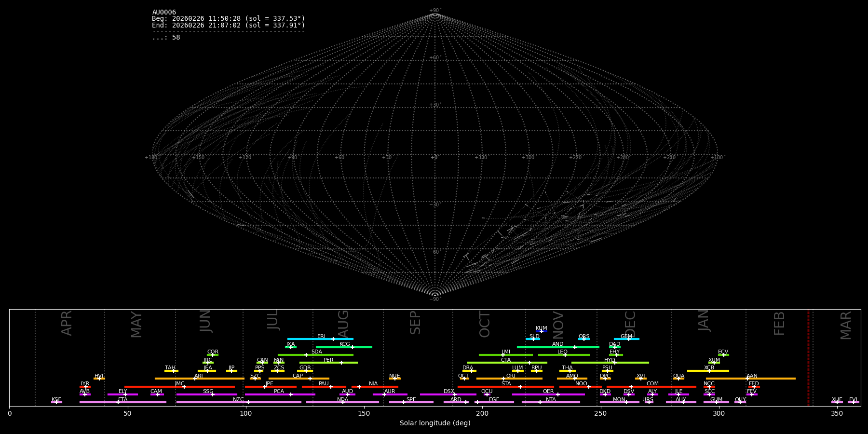The image size is (868, 434).
Task: Click the ORI shower label
Action: (x=511, y=376)
